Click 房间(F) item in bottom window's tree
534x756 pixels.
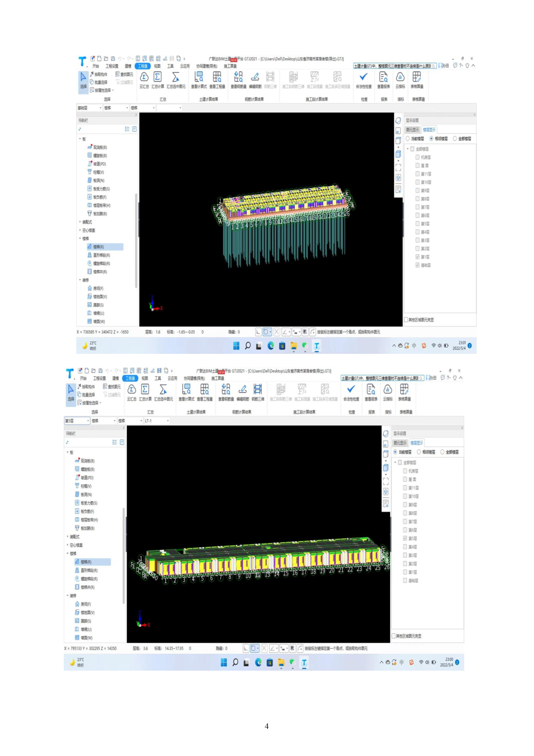[86, 604]
